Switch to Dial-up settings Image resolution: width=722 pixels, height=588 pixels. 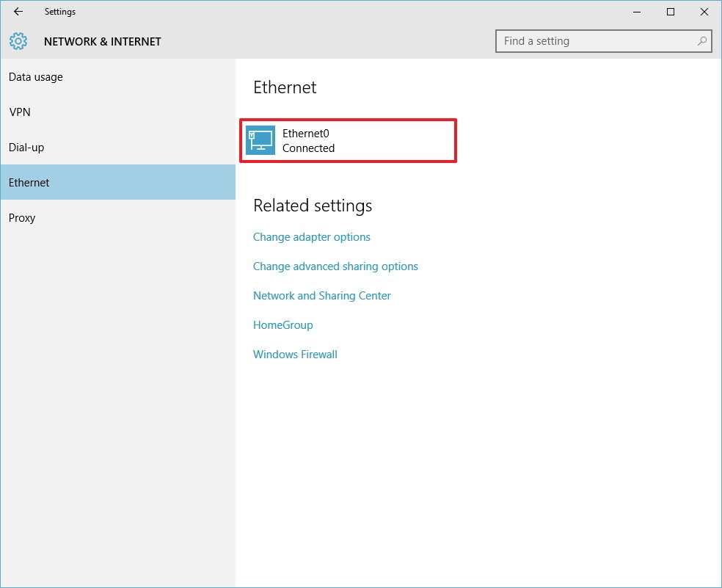[x=28, y=147]
